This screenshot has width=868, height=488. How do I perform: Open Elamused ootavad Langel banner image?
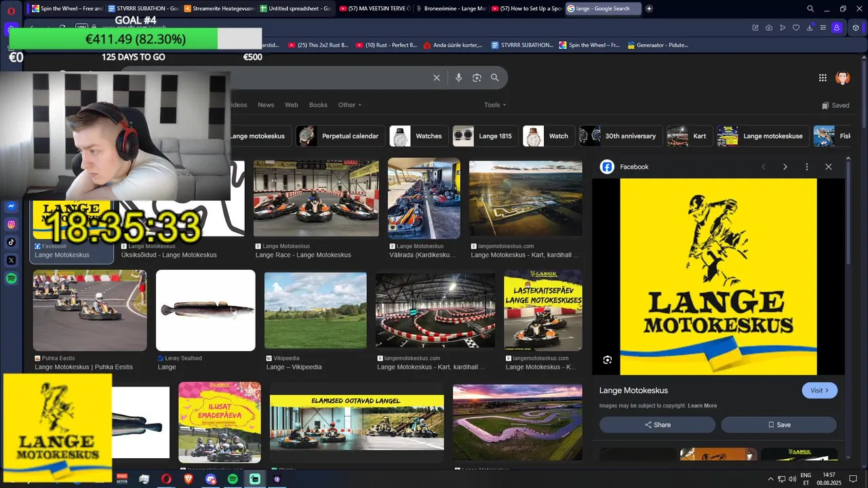(357, 422)
